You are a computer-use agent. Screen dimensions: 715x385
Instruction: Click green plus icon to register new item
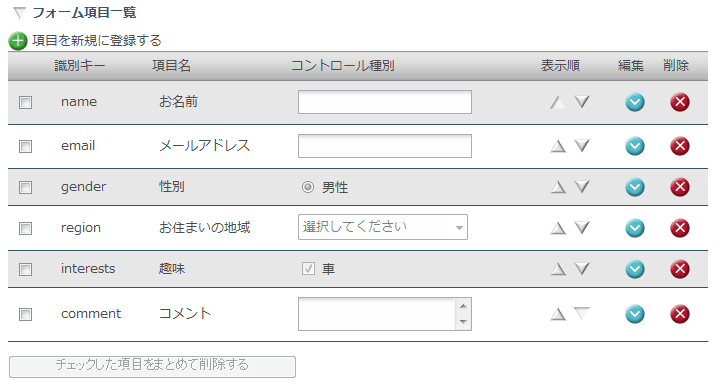[18, 41]
